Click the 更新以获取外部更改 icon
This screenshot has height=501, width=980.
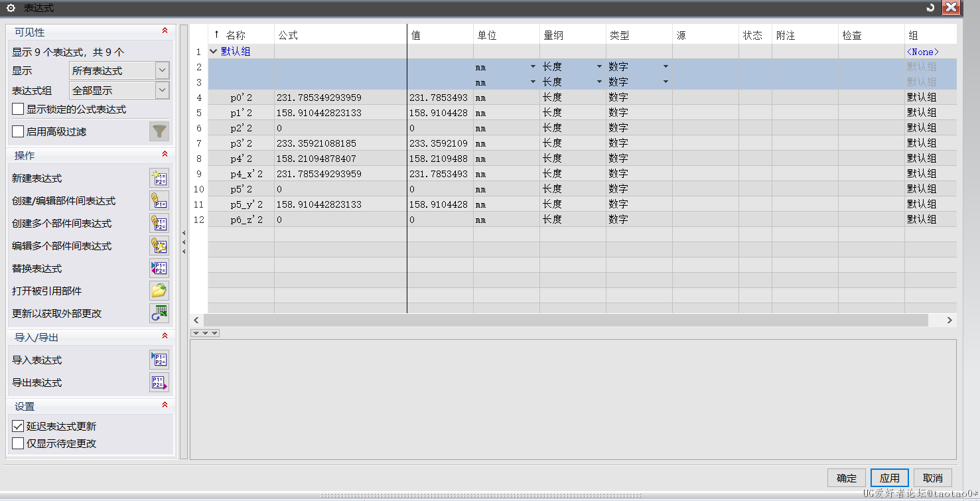[159, 313]
